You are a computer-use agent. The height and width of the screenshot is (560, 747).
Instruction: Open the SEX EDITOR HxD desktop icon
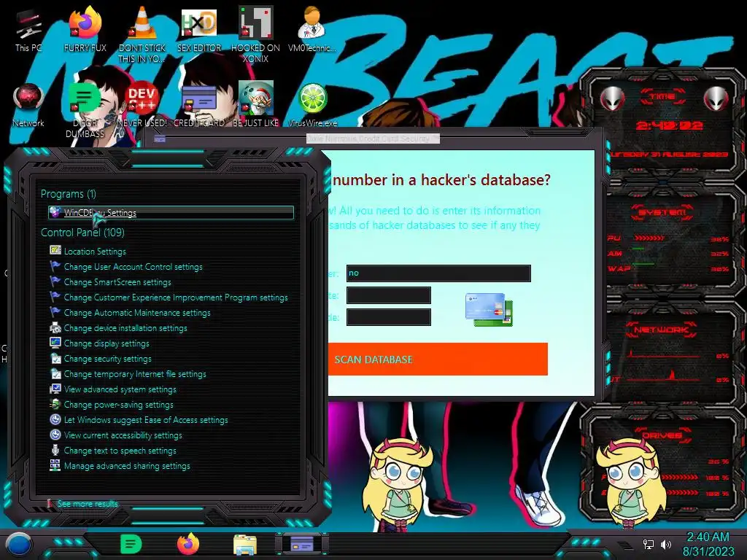(199, 29)
